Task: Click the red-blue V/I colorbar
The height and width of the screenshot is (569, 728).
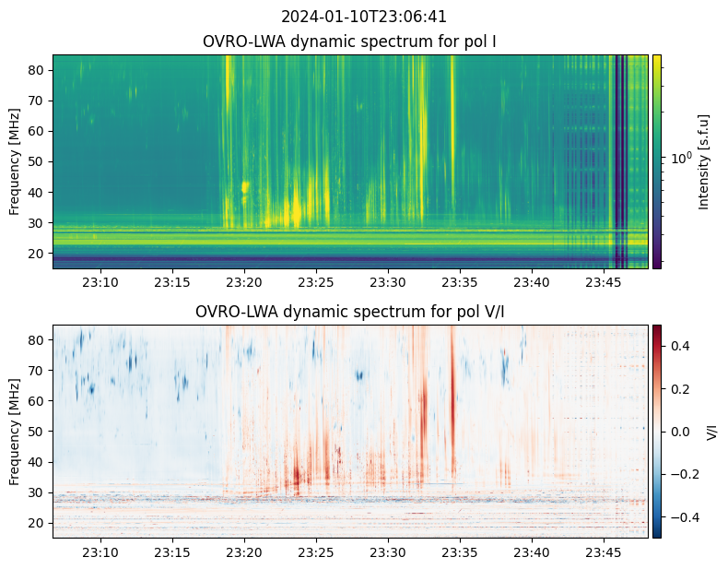Action: 657,431
